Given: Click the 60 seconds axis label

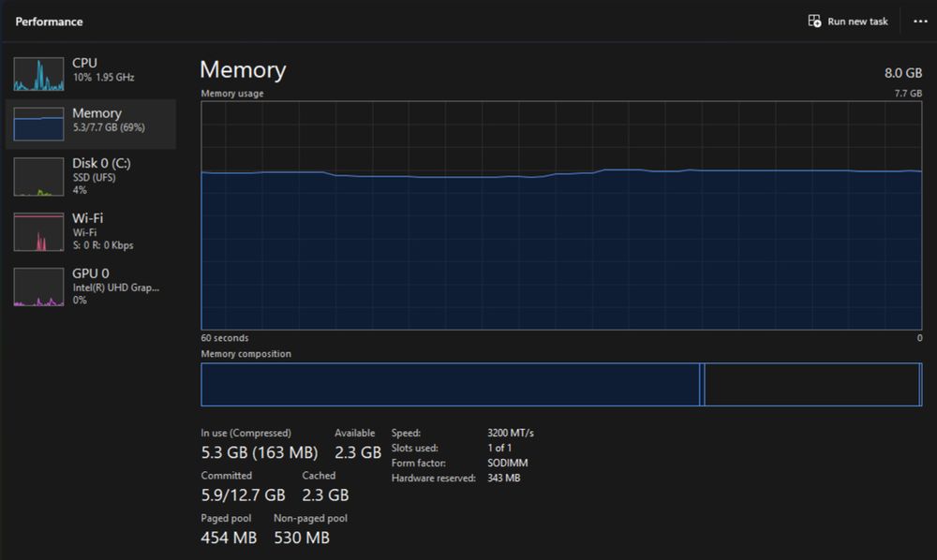Looking at the screenshot, I should click(225, 338).
